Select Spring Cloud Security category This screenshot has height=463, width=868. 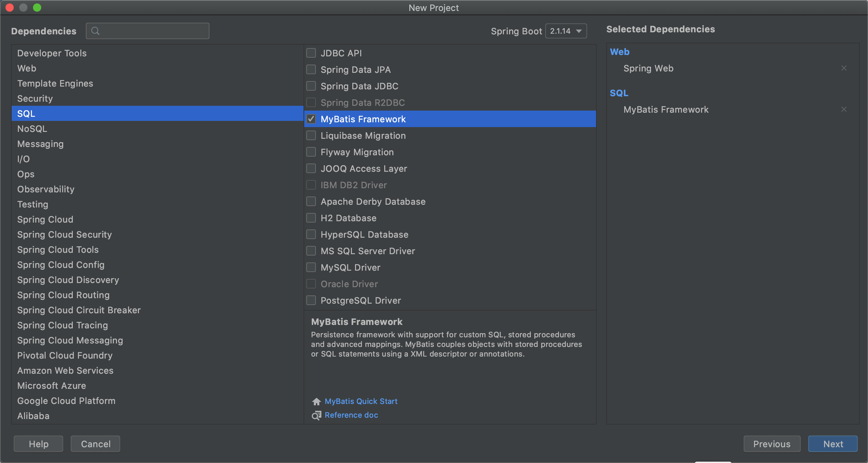pyautogui.click(x=158, y=235)
